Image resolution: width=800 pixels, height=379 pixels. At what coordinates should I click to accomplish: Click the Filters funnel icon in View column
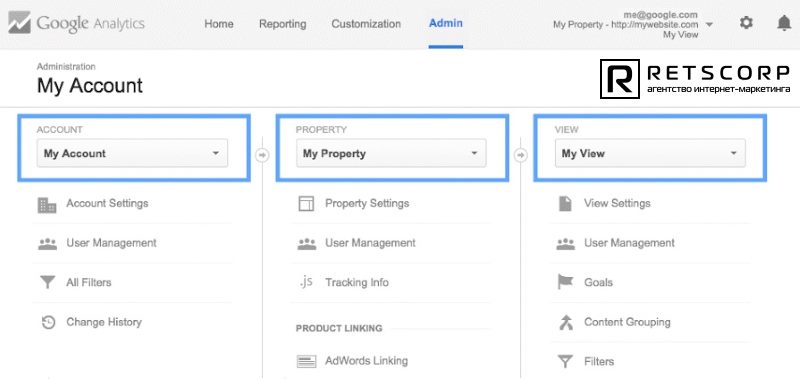click(565, 362)
